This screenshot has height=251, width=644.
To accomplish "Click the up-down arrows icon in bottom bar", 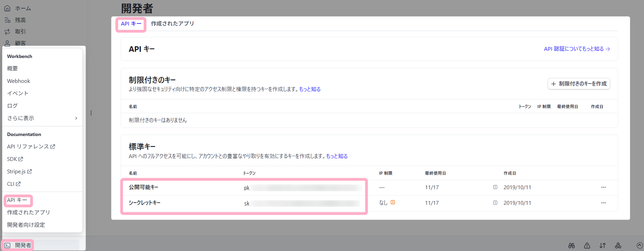I will click(x=603, y=245).
